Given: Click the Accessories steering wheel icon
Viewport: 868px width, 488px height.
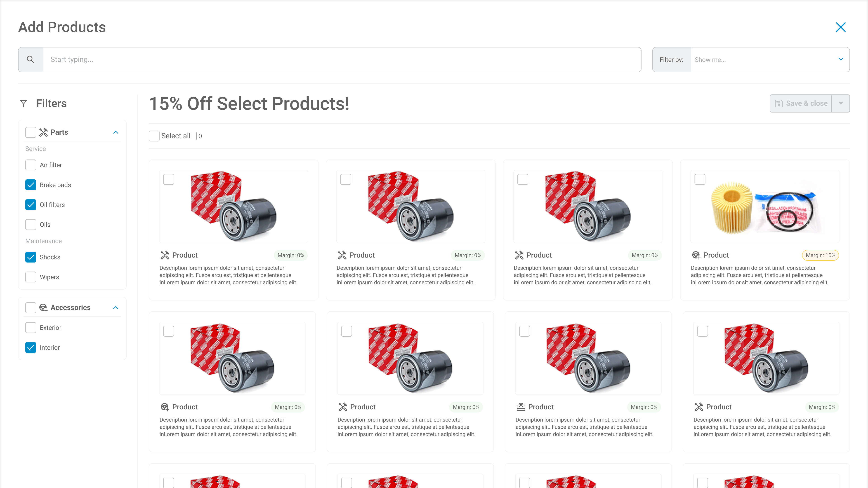Looking at the screenshot, I should 43,307.
